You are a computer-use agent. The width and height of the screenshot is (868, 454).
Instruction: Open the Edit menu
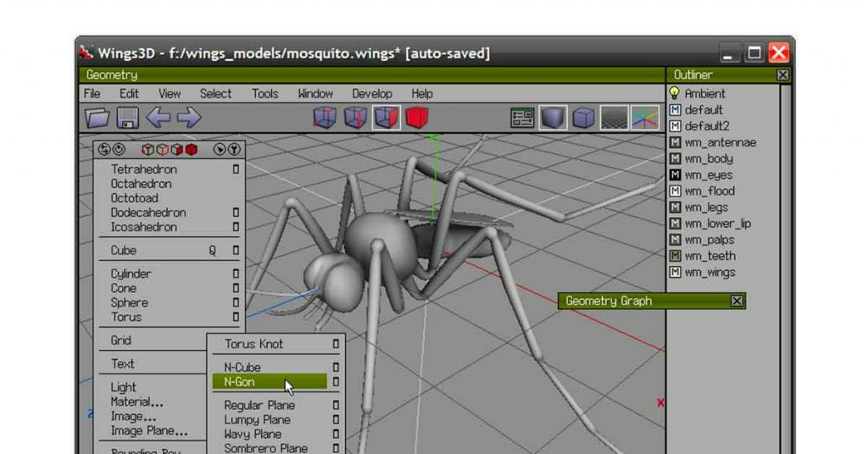129,93
